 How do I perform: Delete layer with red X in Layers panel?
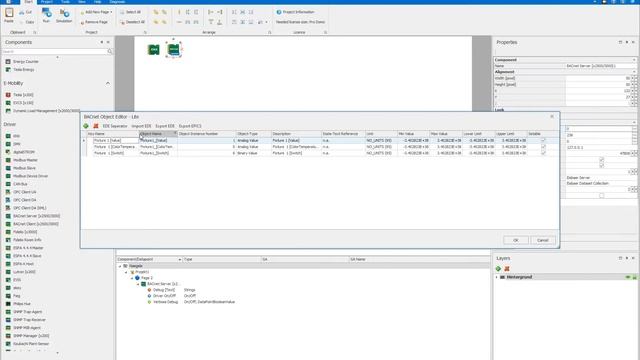pyautogui.click(x=507, y=269)
